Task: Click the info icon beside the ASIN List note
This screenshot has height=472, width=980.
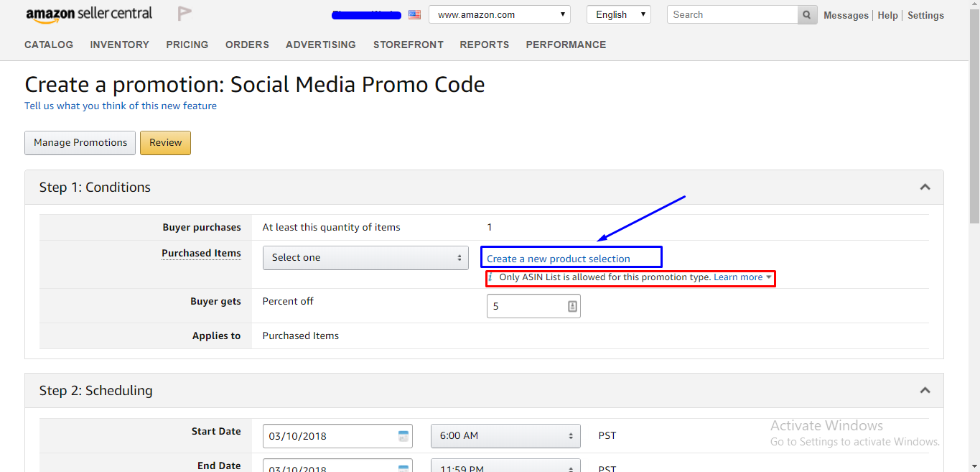Action: coord(491,277)
